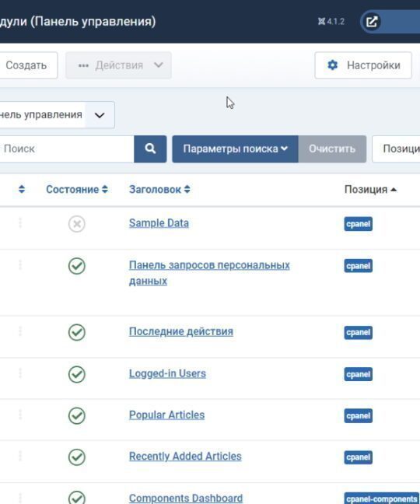Image resolution: width=420 pixels, height=504 pixels.
Task: Unpublish Панель запросов персональных данных module
Action: [x=77, y=266]
